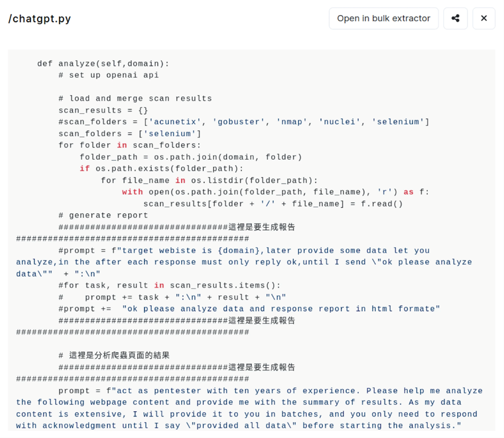
Task: Click the Open in bulk extractor button
Action: click(383, 19)
